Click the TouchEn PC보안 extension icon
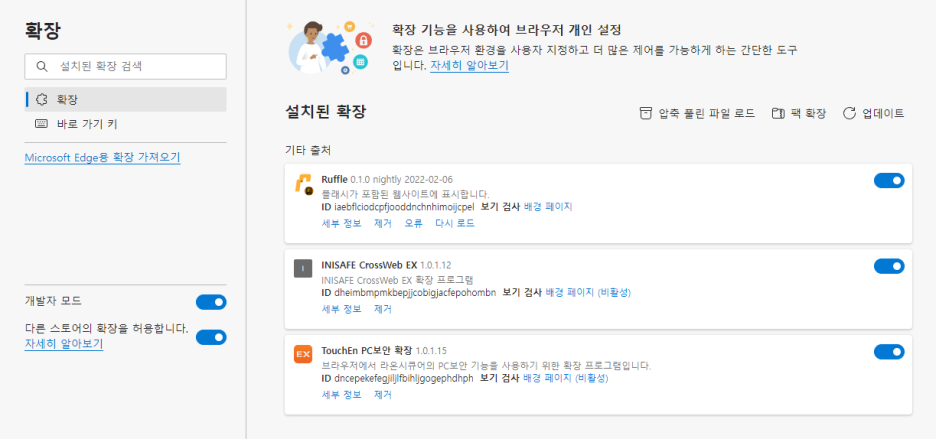 [303, 354]
